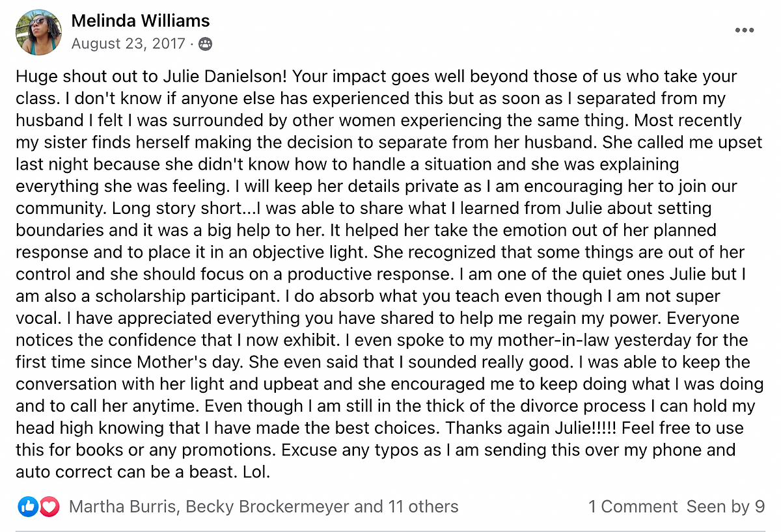The image size is (781, 532).
Task: Open the Melinda Williams profile name link
Action: point(141,21)
